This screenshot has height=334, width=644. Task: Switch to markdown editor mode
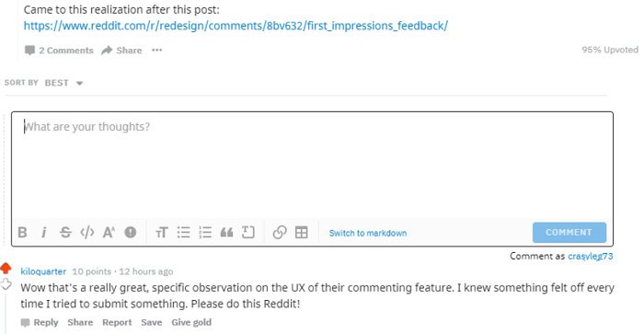pos(368,233)
